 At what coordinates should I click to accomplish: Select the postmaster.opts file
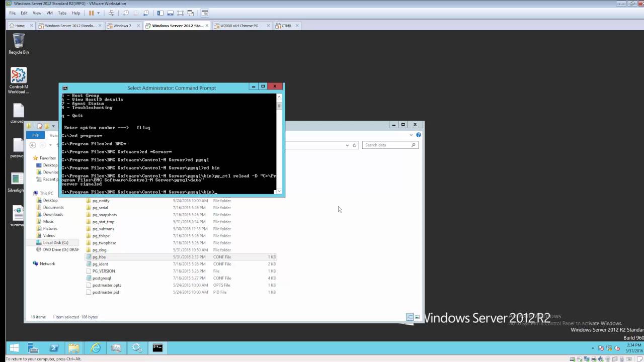[181, 285]
